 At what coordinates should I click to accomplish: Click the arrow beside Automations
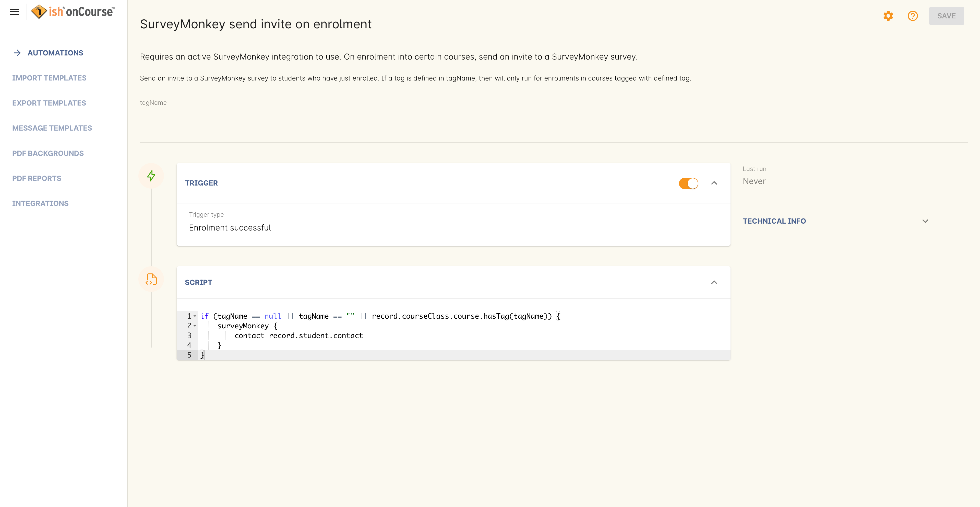pos(17,53)
